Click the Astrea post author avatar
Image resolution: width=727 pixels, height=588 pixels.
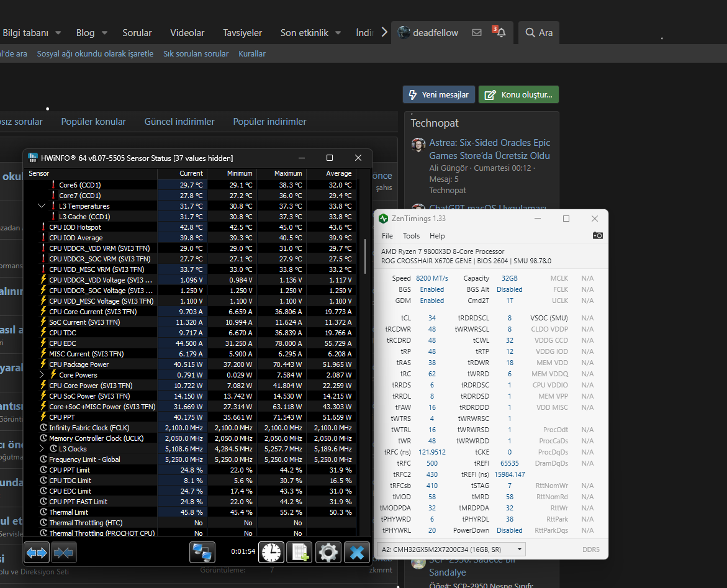pyautogui.click(x=418, y=145)
